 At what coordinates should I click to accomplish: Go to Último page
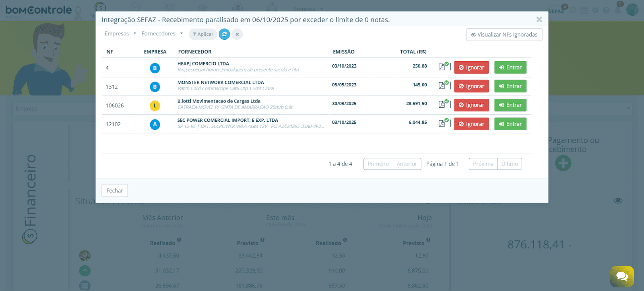click(x=510, y=164)
